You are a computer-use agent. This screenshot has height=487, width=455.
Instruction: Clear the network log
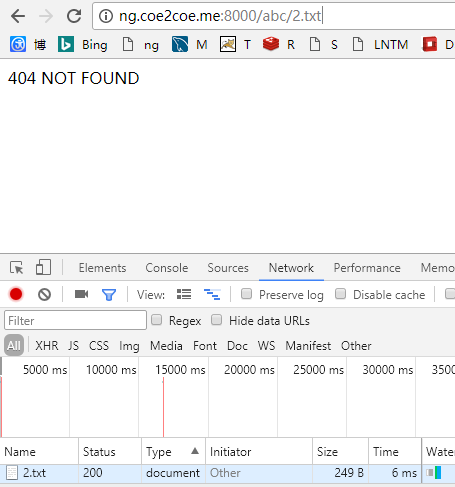tap(44, 295)
